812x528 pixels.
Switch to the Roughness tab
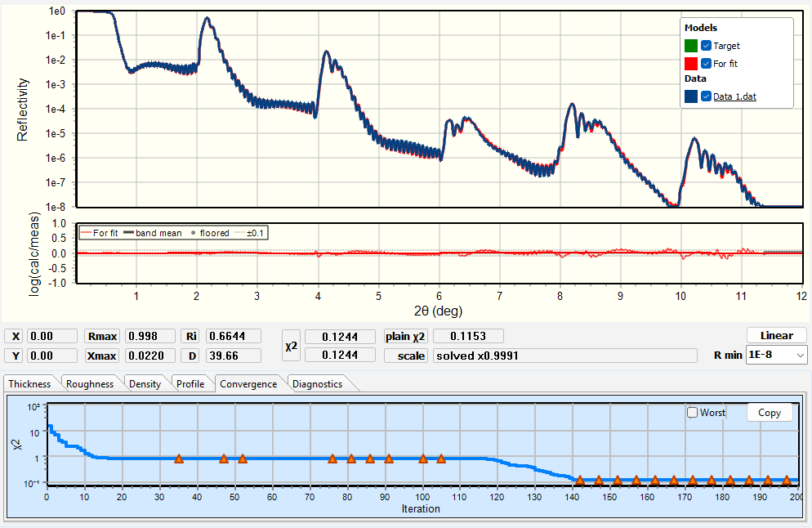[x=90, y=384]
